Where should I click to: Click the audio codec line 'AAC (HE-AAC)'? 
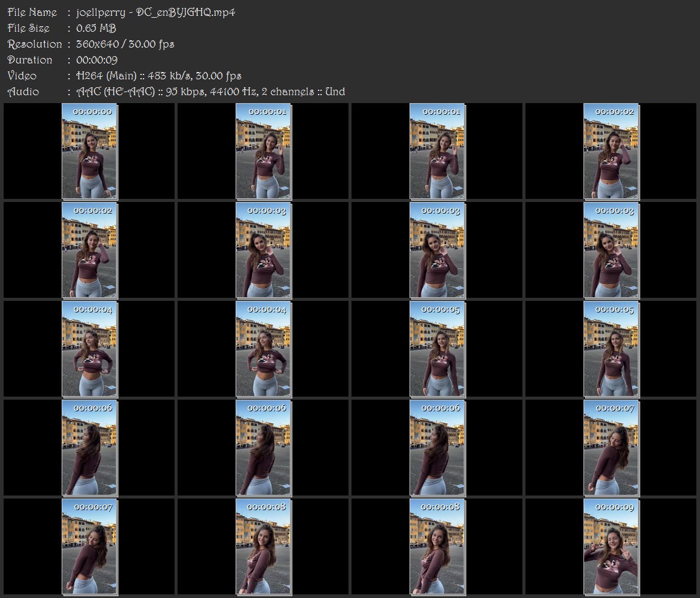pos(115,92)
